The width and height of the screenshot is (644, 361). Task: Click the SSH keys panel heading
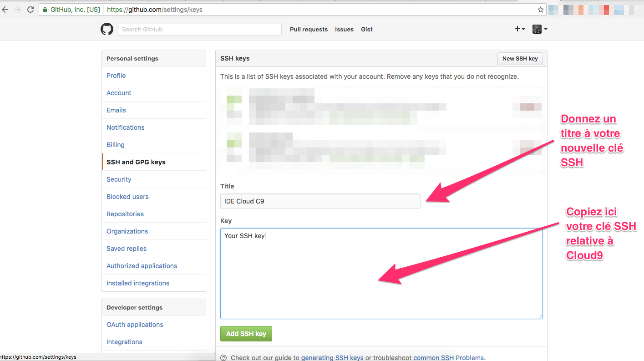coord(235,58)
